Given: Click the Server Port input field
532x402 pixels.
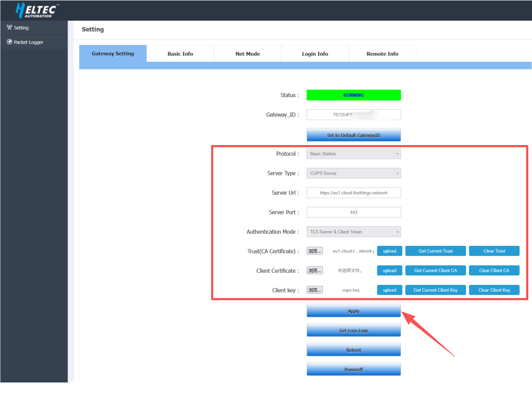Looking at the screenshot, I should [354, 213].
